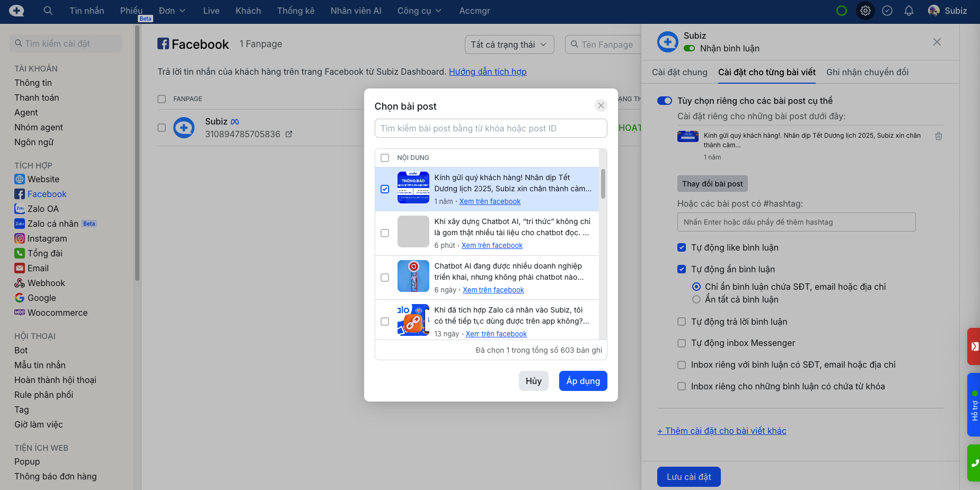This screenshot has width=980, height=490.
Task: Toggle off "Tùy chọn riêng cho các bài post" switch
Action: click(664, 101)
